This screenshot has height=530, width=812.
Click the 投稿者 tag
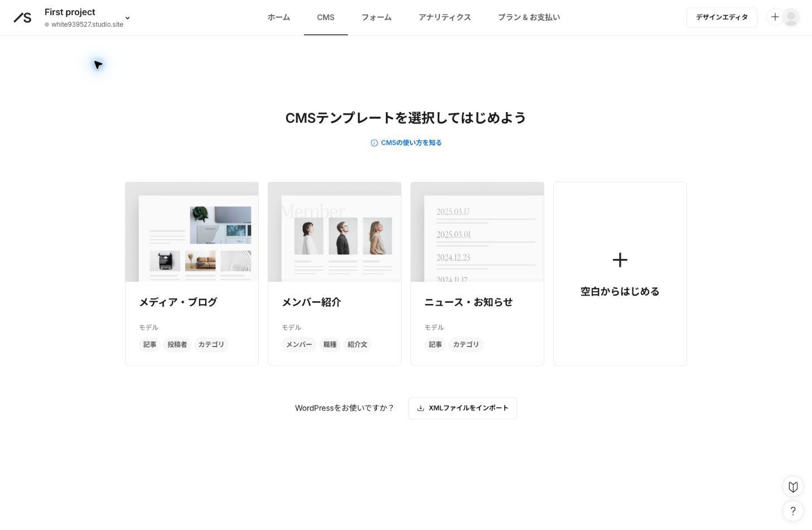pyautogui.click(x=177, y=345)
